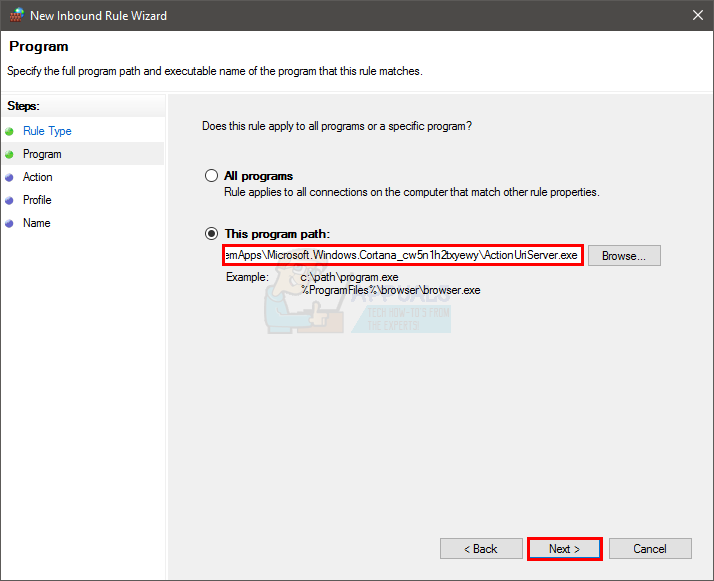Click the 'Specify the full program path' instruction
The image size is (714, 581).
(214, 71)
